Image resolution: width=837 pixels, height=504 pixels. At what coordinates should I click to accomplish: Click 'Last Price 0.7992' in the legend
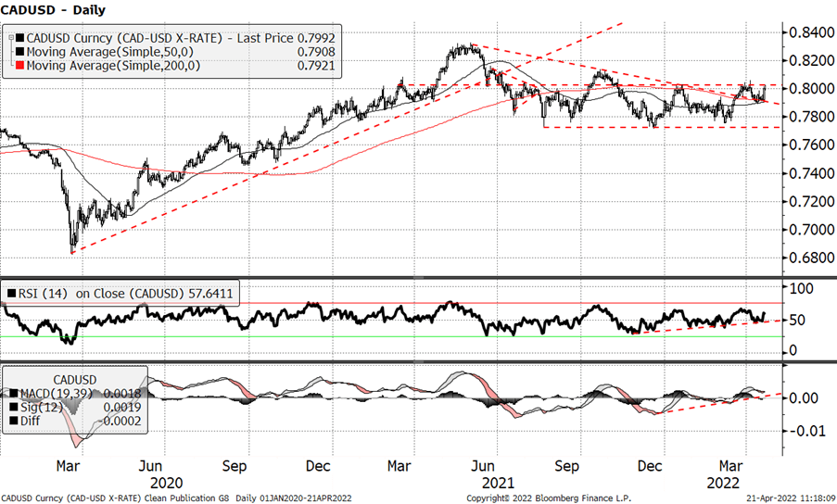tap(286, 38)
